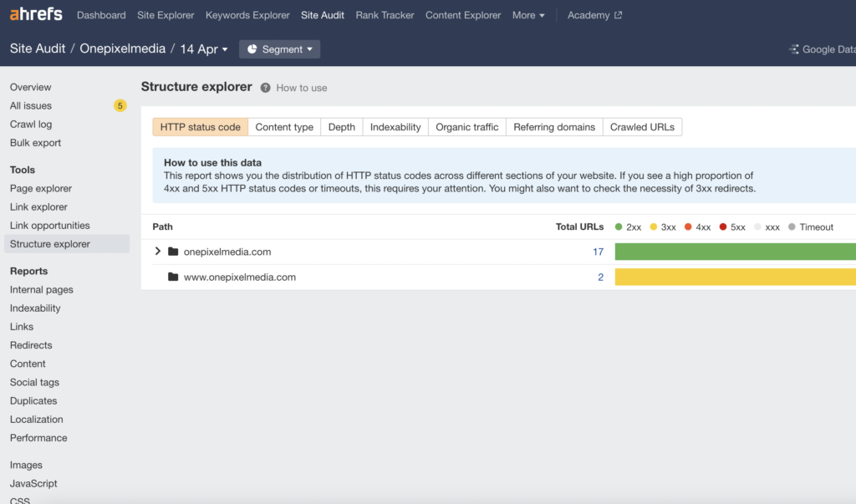Open the Content report
This screenshot has width=856, height=504.
click(28, 364)
